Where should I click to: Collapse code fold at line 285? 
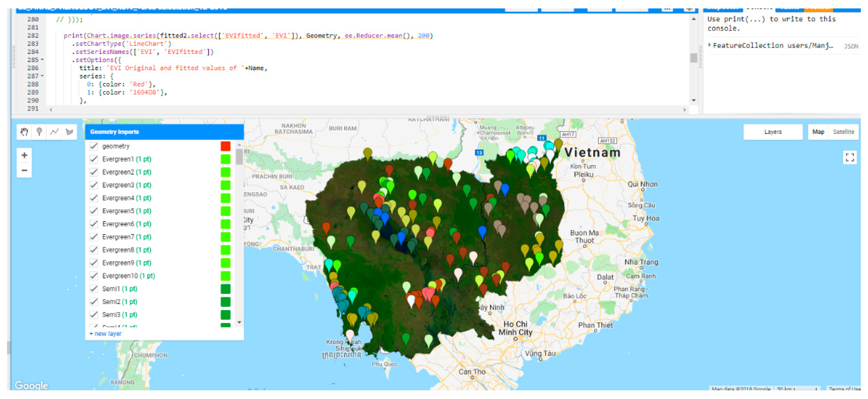(42, 60)
